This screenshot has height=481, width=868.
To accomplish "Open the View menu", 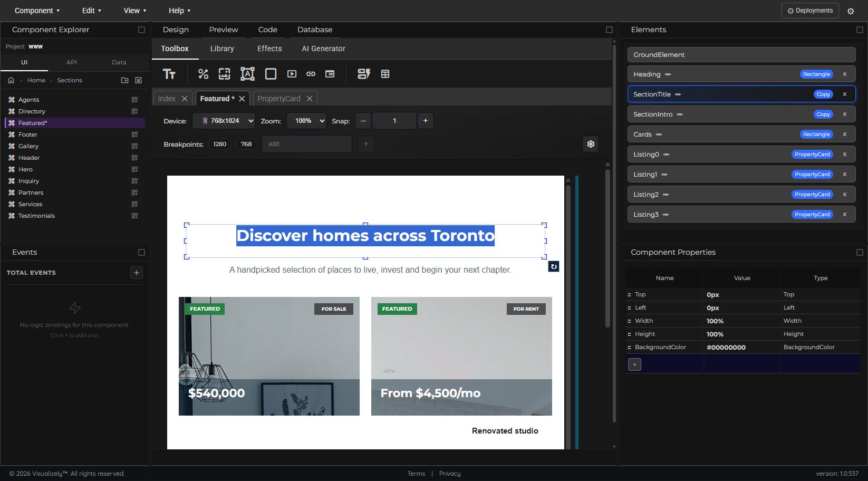I will [134, 11].
